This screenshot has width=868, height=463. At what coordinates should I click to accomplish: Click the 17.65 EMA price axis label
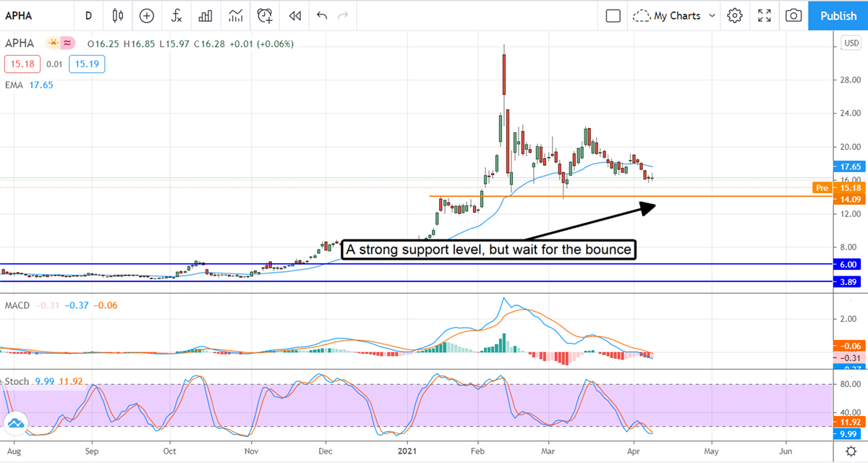pyautogui.click(x=849, y=166)
